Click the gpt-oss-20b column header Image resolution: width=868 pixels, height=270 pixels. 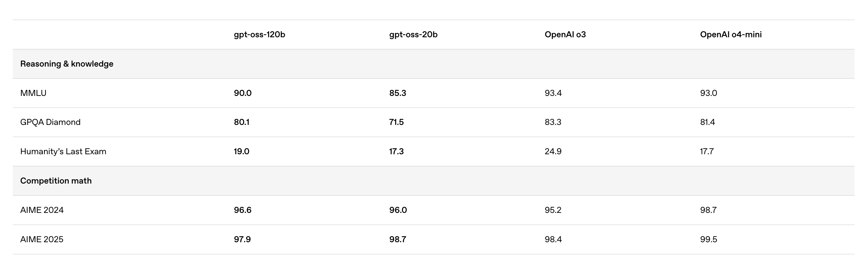coord(413,35)
